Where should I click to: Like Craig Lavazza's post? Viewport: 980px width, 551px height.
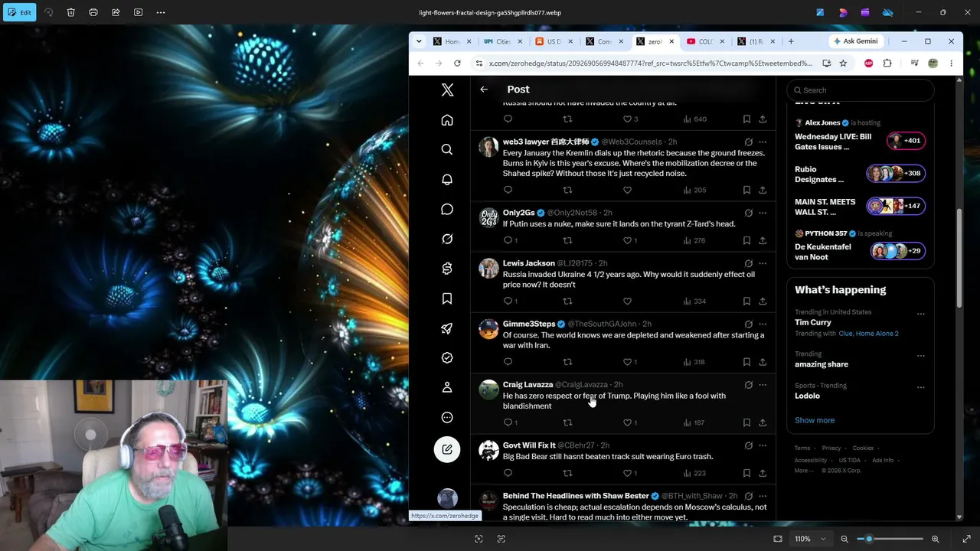[x=629, y=422]
